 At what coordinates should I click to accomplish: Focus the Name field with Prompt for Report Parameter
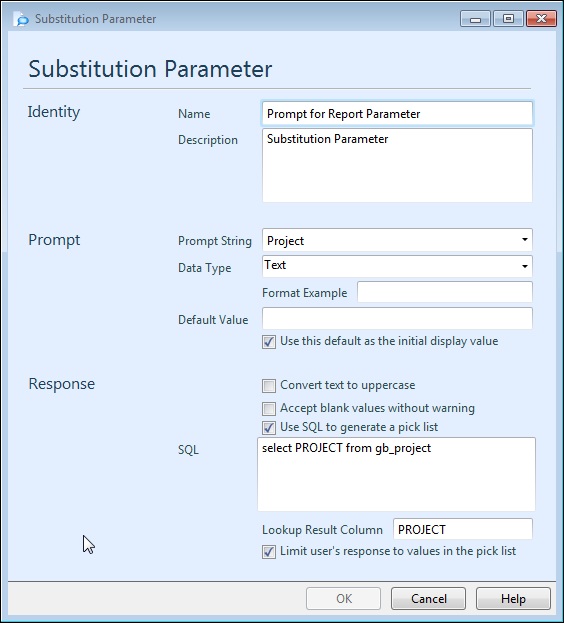tap(397, 114)
